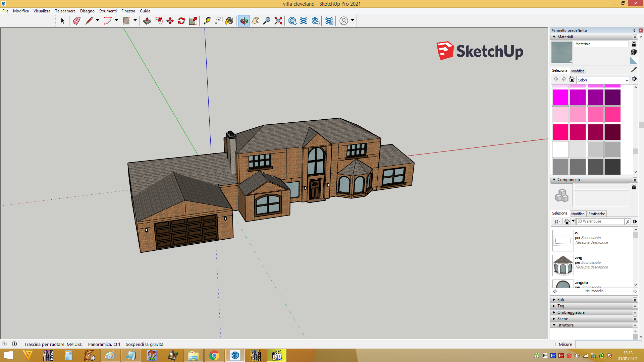Activate the Pan hand tool
The image size is (644, 362).
[x=255, y=21]
